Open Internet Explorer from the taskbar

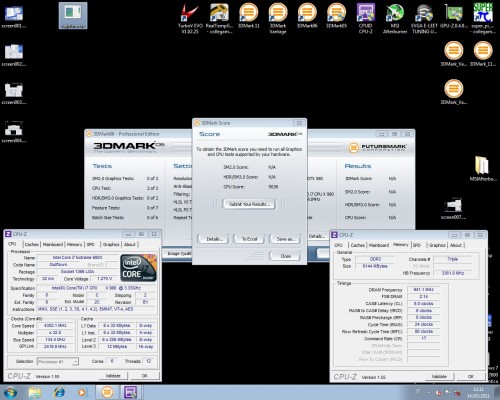59,392
